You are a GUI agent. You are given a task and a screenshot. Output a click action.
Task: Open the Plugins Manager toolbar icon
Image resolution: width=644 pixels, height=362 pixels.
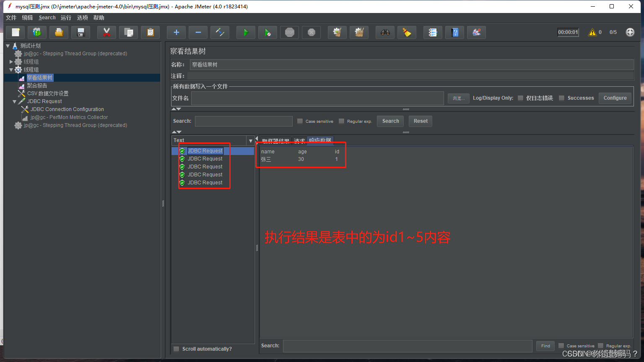[x=477, y=32]
